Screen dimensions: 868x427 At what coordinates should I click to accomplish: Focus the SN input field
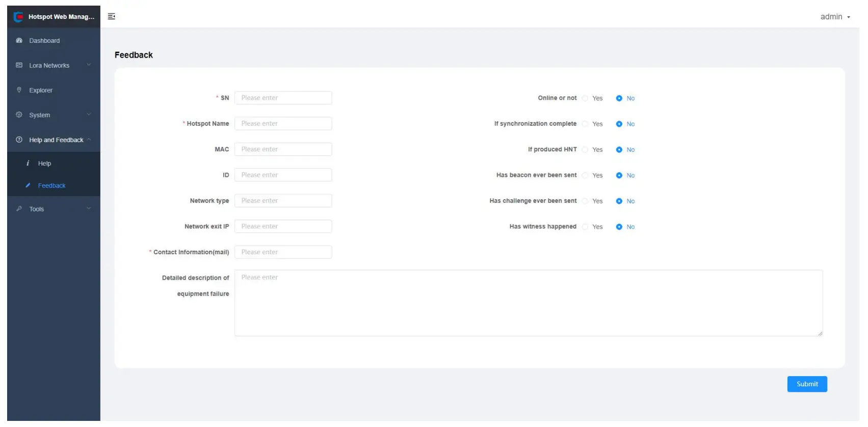(283, 98)
